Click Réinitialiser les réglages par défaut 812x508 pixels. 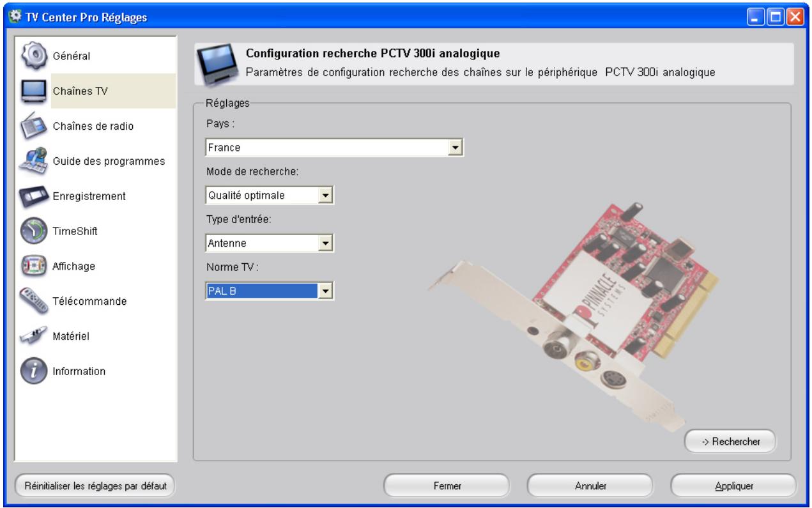95,486
